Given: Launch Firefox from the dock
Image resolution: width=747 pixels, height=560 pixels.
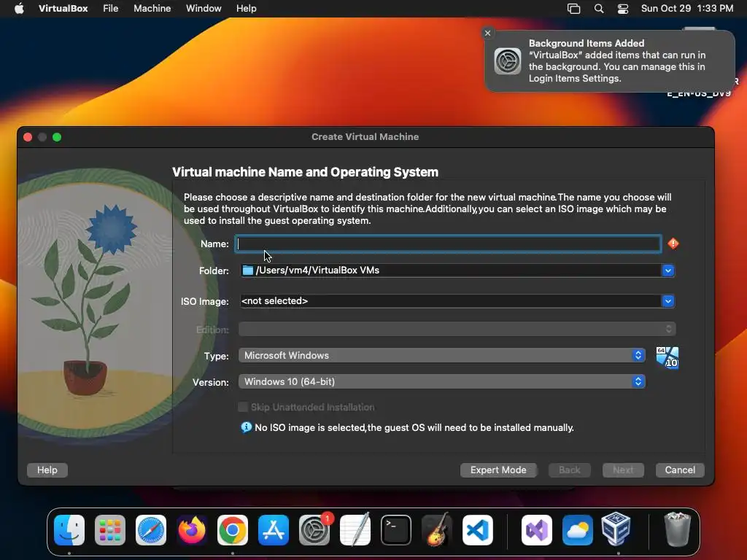Looking at the screenshot, I should [x=192, y=530].
